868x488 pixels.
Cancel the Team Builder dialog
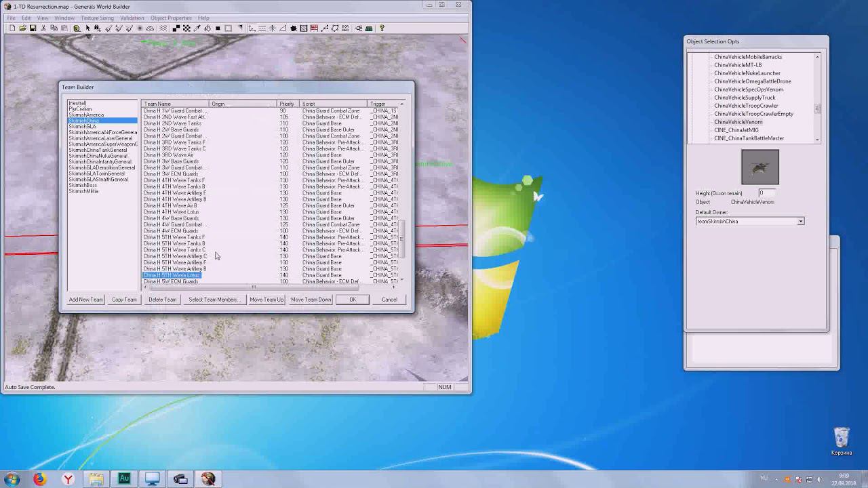pyautogui.click(x=389, y=300)
